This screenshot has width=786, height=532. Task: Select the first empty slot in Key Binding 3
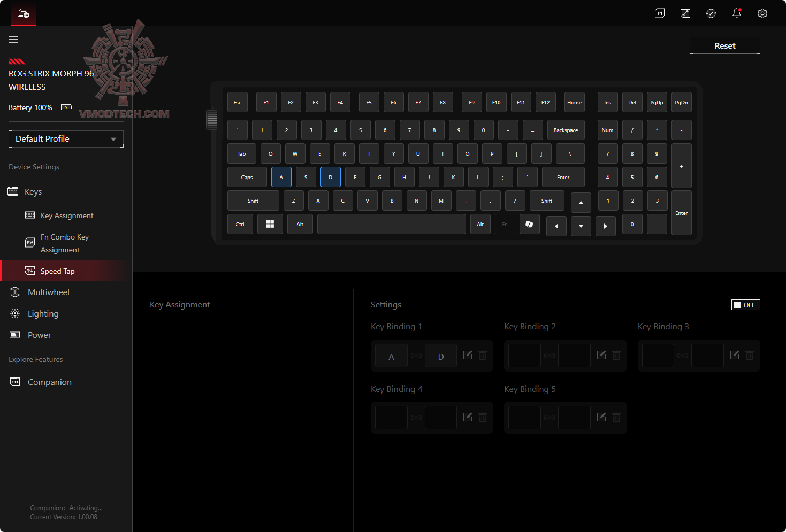[658, 356]
